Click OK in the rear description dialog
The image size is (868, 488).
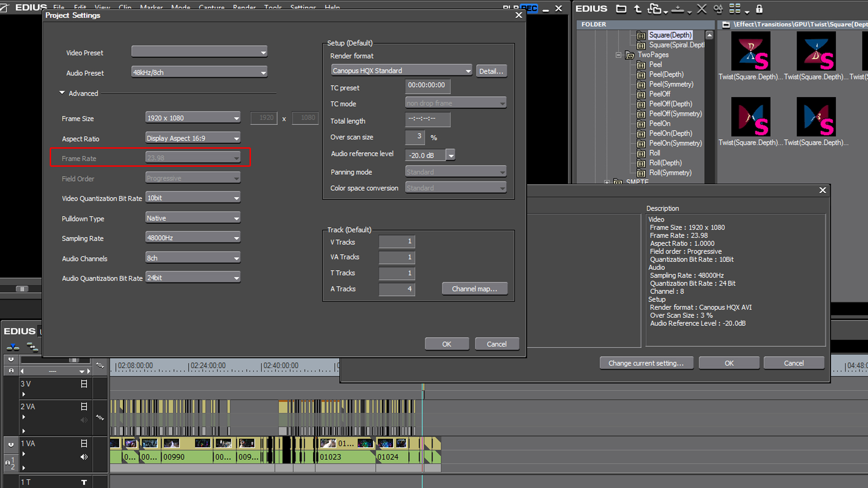click(729, 363)
